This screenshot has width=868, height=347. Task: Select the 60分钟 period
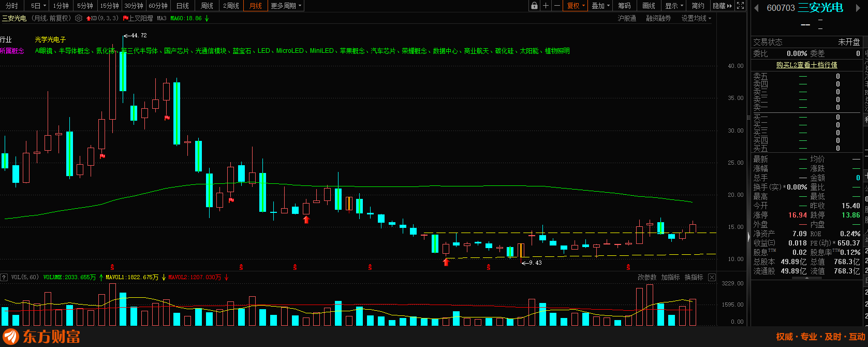pyautogui.click(x=158, y=6)
